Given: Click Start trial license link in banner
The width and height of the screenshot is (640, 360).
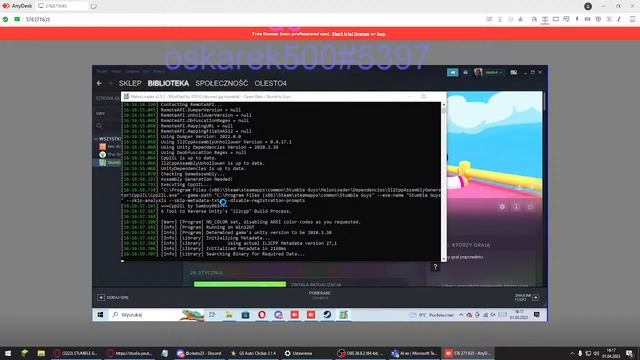Looking at the screenshot, I should (x=351, y=34).
